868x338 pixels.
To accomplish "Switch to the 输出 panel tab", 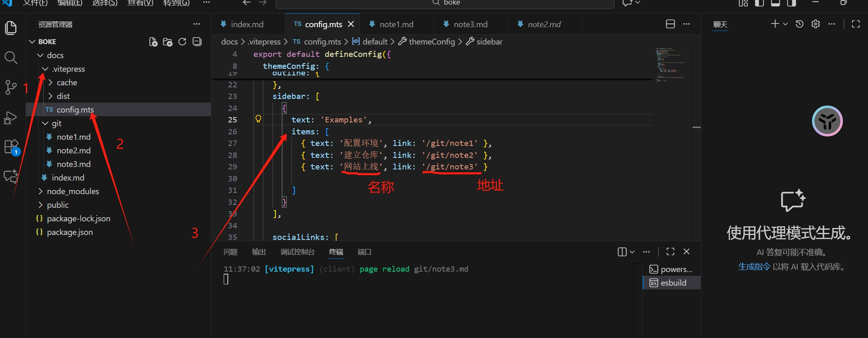I will tap(259, 252).
